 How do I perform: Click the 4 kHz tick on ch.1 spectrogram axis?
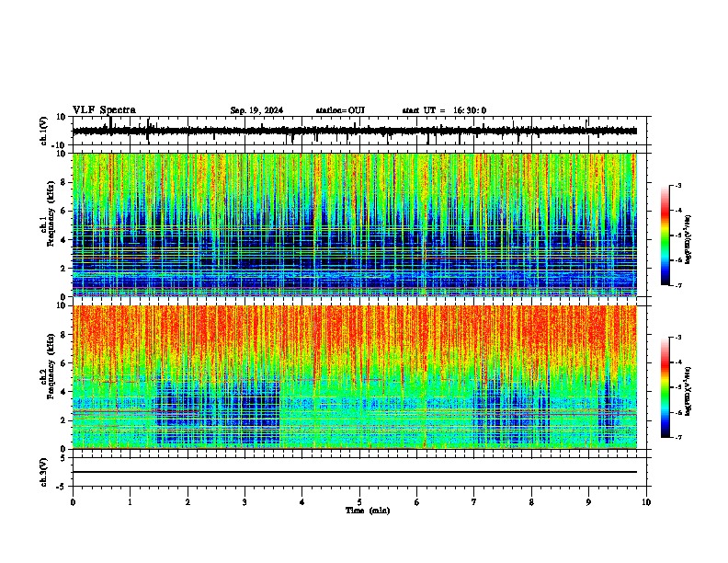[64, 240]
